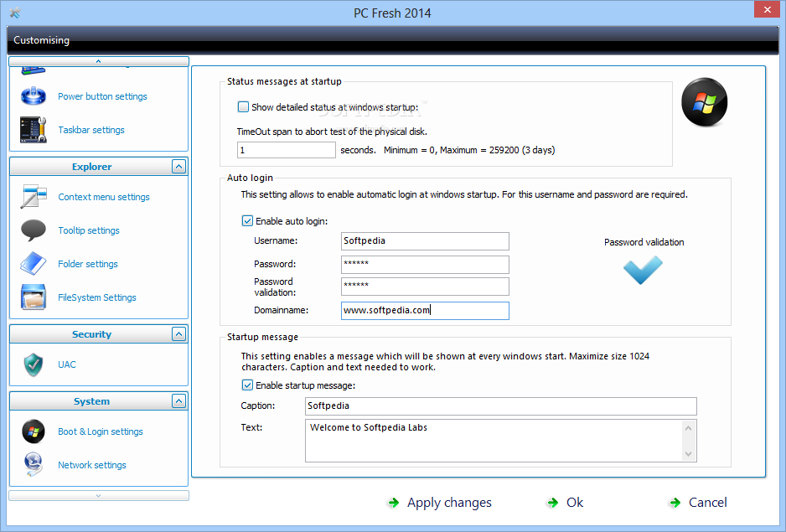The height and width of the screenshot is (532, 786).
Task: Click the TimeOut seconds input field
Action: (287, 150)
